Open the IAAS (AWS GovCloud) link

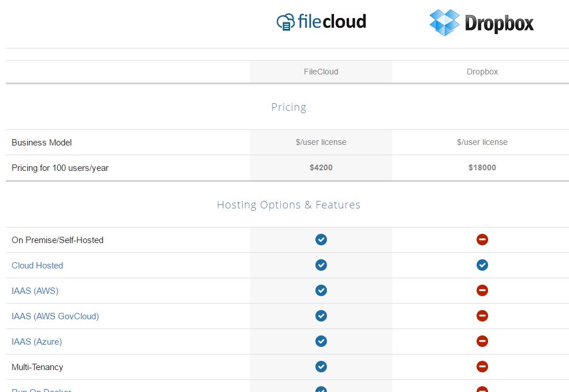(55, 316)
